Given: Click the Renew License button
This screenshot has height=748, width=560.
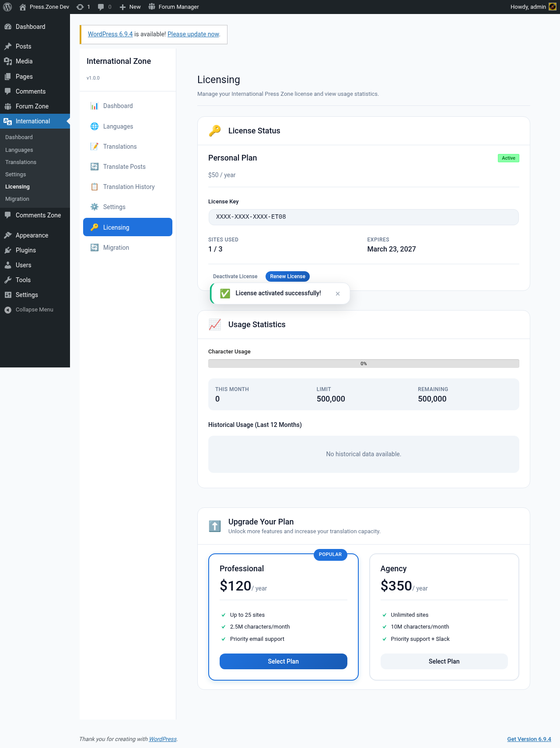Looking at the screenshot, I should pyautogui.click(x=287, y=276).
